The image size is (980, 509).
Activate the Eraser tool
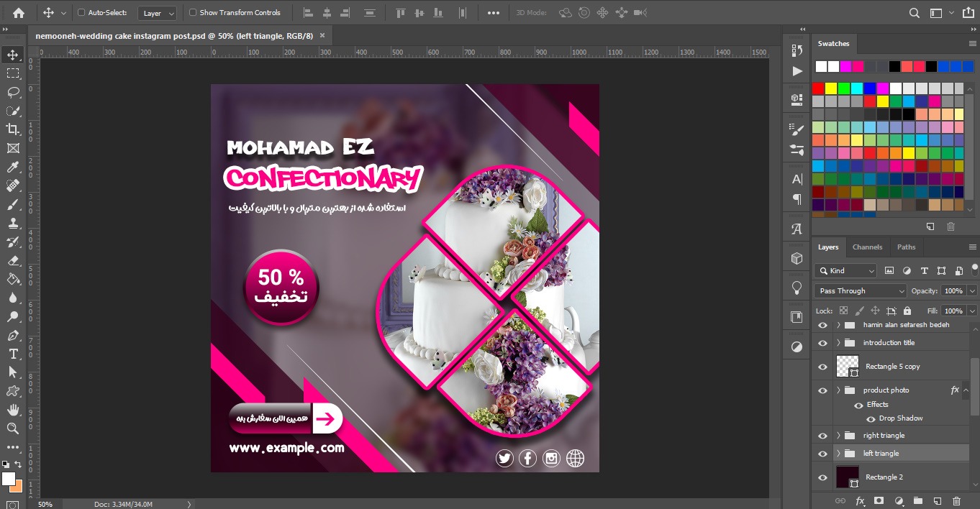tap(13, 260)
